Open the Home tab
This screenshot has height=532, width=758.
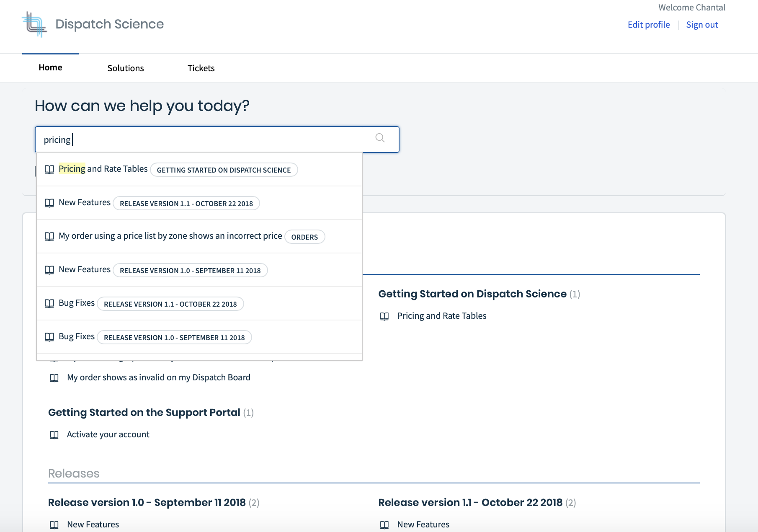[50, 67]
